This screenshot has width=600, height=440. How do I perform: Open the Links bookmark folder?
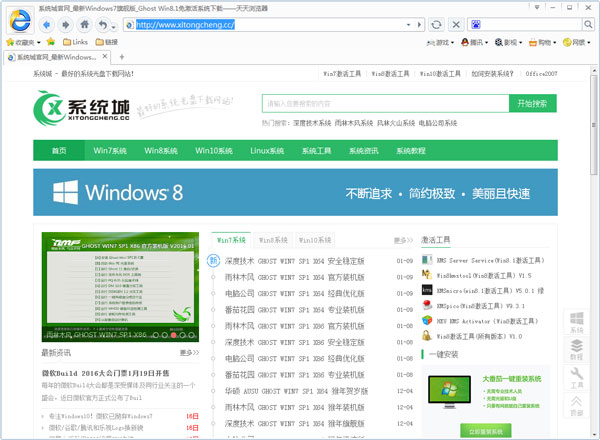(75, 42)
